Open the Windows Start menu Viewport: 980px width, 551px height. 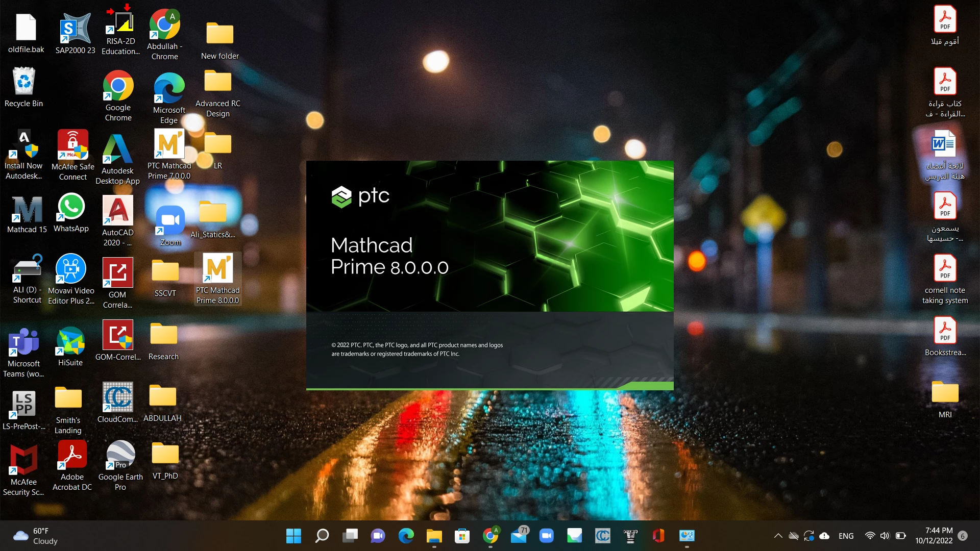pyautogui.click(x=293, y=536)
